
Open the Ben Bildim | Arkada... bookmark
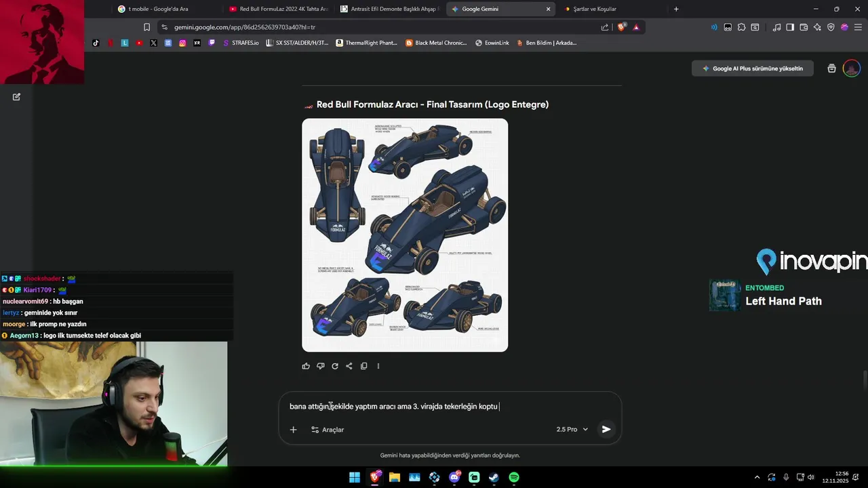[547, 43]
